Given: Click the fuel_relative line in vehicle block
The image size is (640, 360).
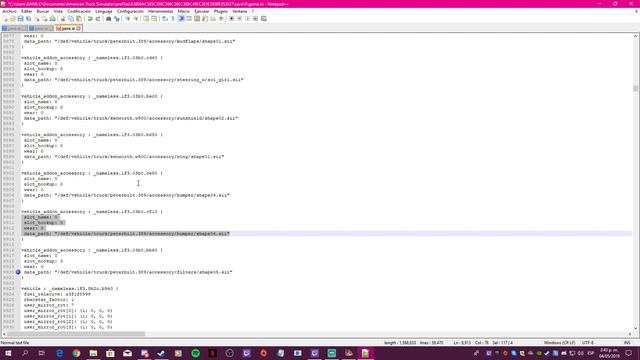Looking at the screenshot, I should tap(57, 294).
